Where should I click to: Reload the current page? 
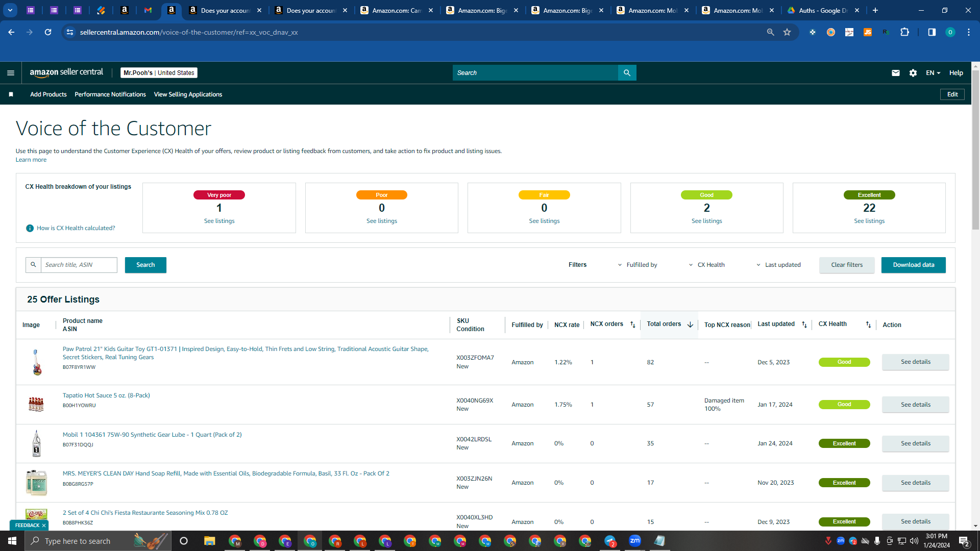pos(48,32)
